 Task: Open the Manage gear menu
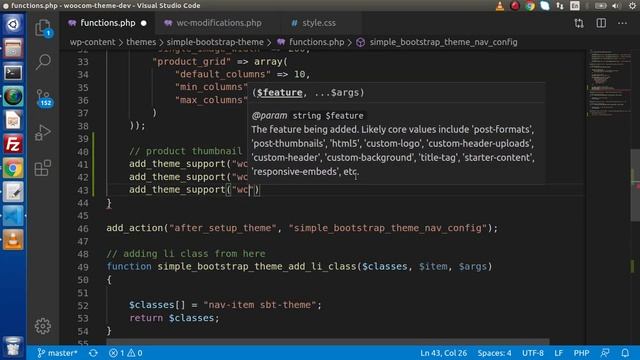point(43,326)
